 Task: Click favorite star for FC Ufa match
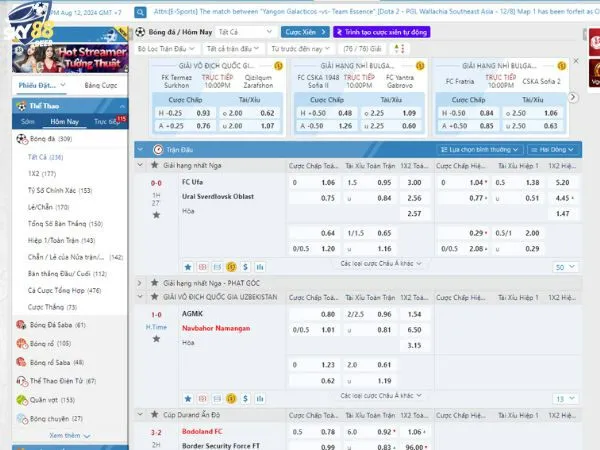pyautogui.click(x=156, y=215)
